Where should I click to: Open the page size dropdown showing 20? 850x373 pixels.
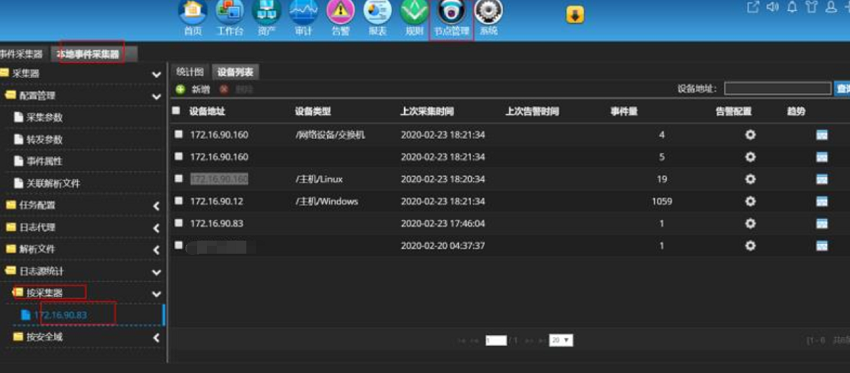[561, 340]
